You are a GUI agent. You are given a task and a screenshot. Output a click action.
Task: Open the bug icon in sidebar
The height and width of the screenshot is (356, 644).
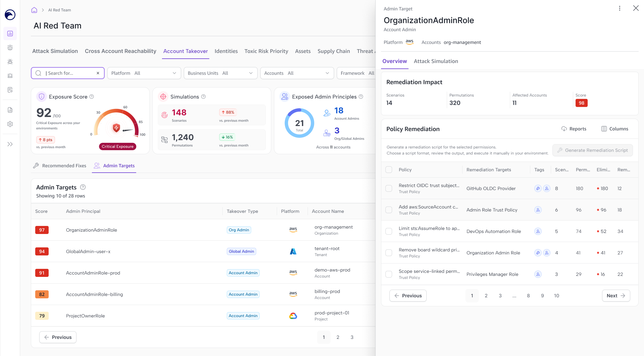point(10,62)
